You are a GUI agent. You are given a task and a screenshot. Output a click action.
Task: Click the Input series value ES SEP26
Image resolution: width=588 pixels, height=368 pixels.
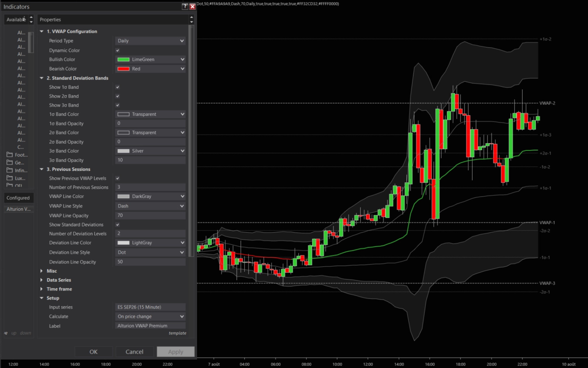tap(150, 307)
